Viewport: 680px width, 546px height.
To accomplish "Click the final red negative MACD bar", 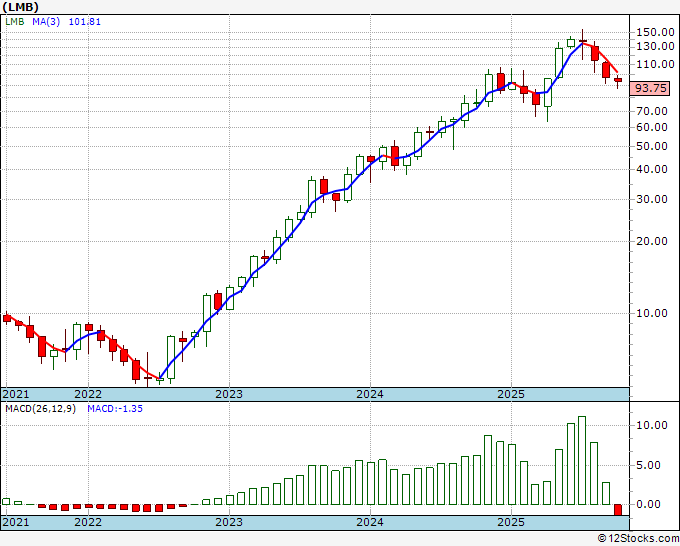I will (x=618, y=510).
